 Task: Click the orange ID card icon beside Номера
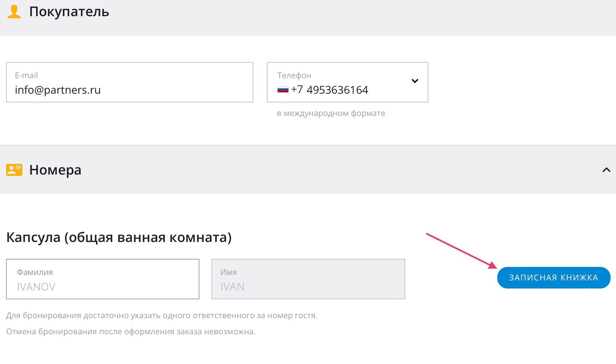[x=14, y=170]
